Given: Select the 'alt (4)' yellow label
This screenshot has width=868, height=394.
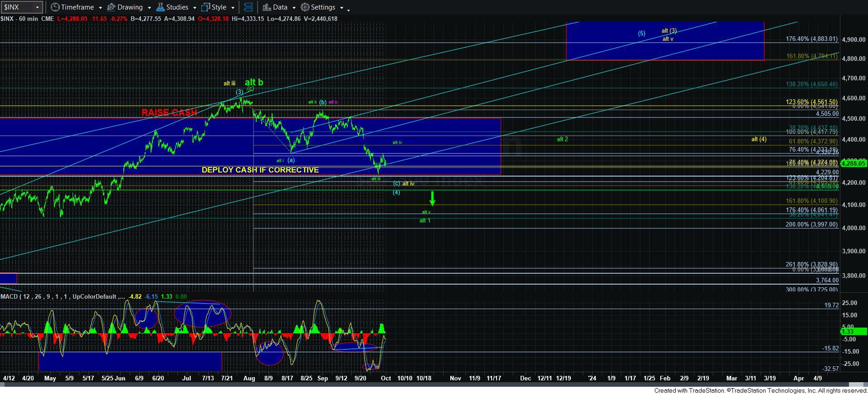Looking at the screenshot, I should [x=759, y=139].
